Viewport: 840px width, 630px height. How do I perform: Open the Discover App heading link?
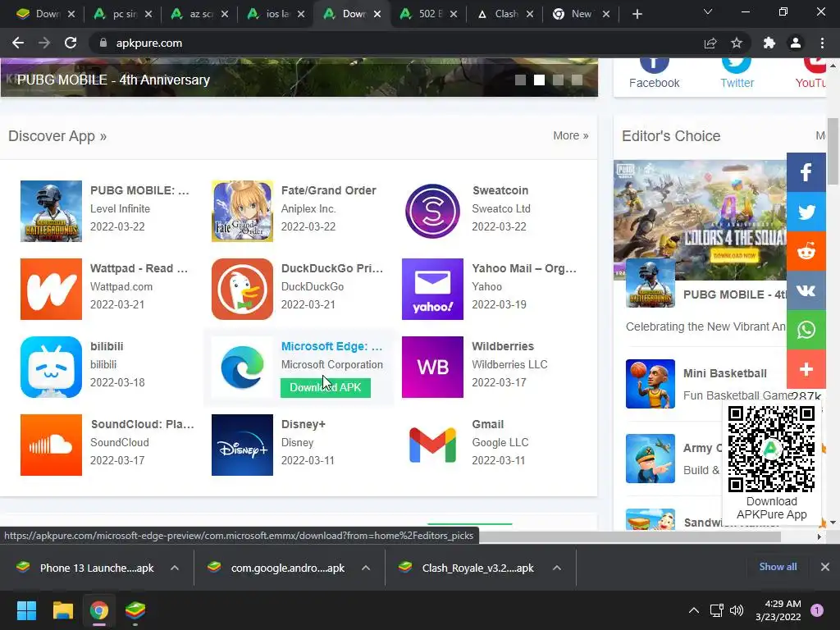(x=57, y=136)
